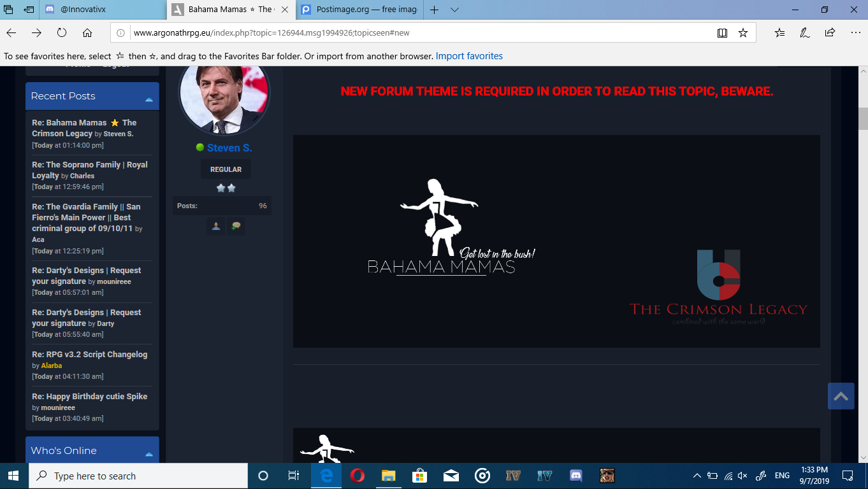Image resolution: width=868 pixels, height=489 pixels.
Task: Click the Steven S. username link
Action: 229,148
